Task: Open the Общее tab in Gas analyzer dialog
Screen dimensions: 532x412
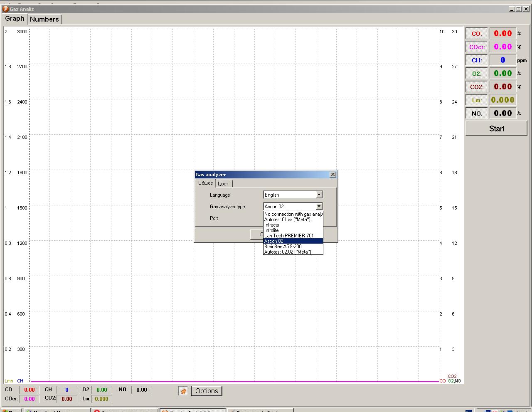Action: point(205,183)
